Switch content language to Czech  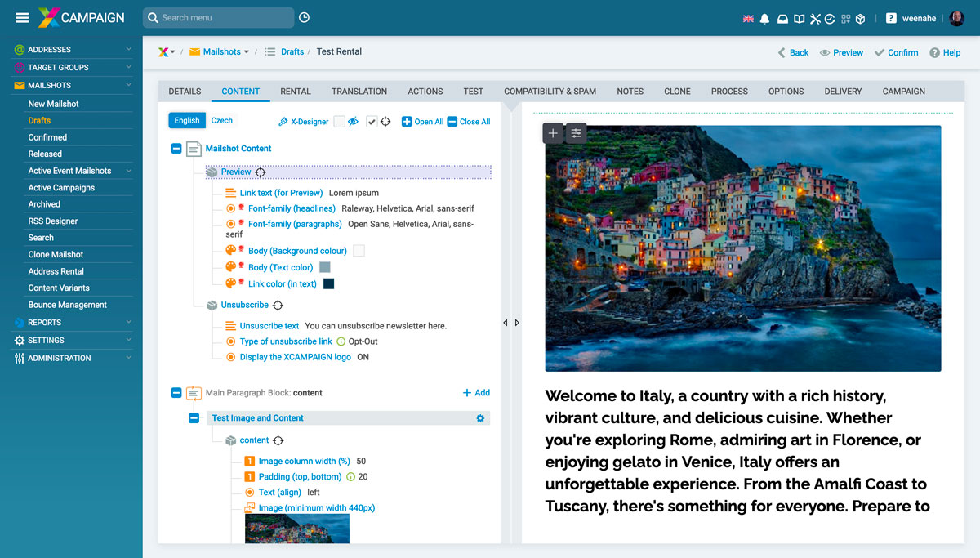tap(221, 120)
